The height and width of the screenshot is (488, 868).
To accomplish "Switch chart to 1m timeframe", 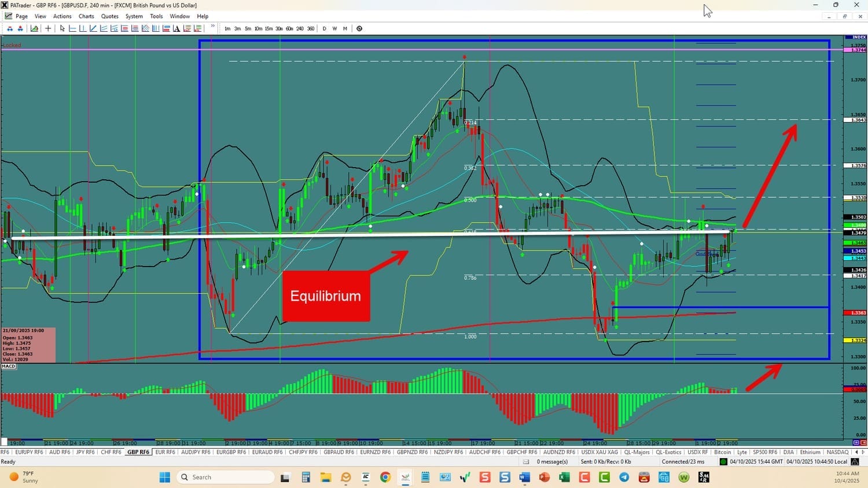I will 227,28.
